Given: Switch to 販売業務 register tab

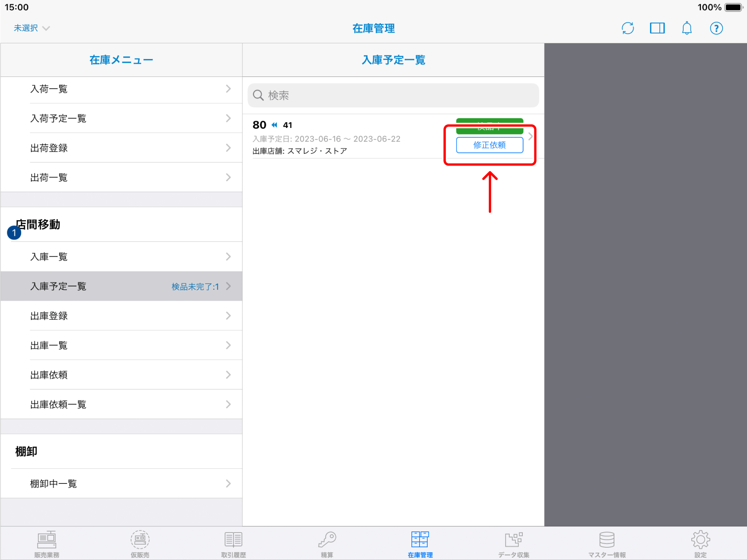Looking at the screenshot, I should click(47, 543).
